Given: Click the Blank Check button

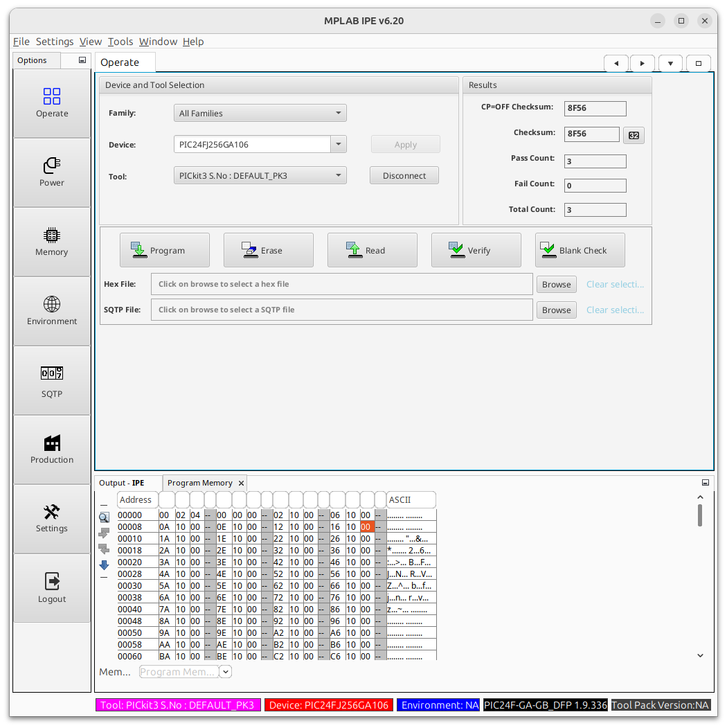Looking at the screenshot, I should tap(580, 250).
